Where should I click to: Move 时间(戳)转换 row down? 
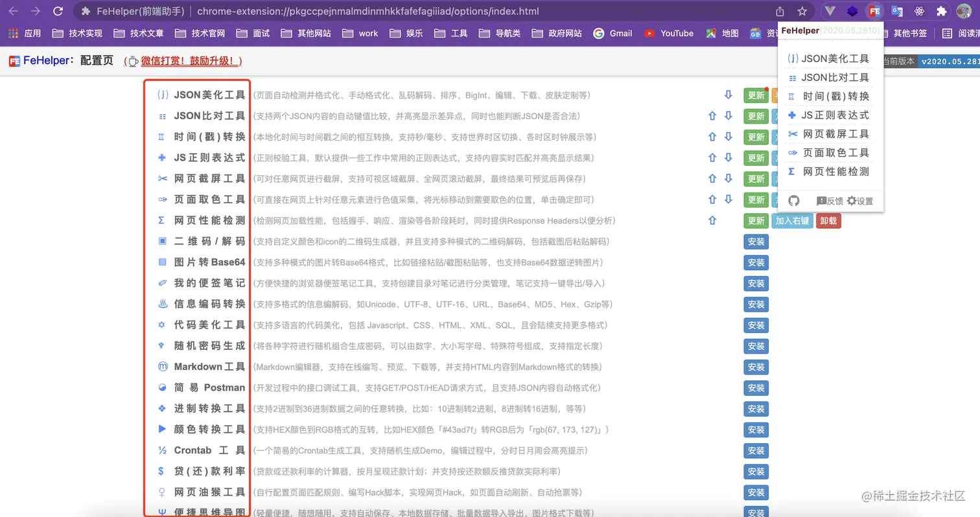[x=729, y=137]
